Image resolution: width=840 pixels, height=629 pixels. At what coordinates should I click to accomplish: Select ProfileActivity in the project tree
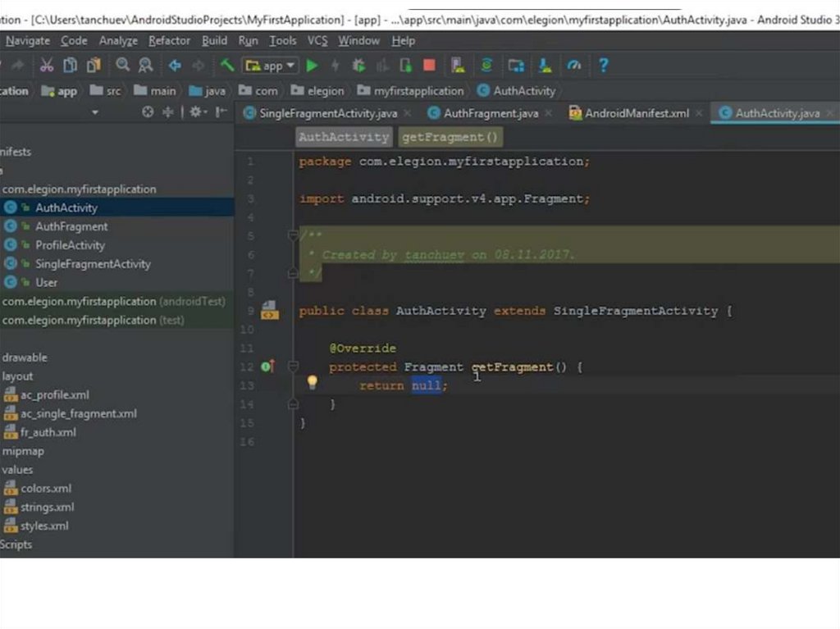click(70, 245)
